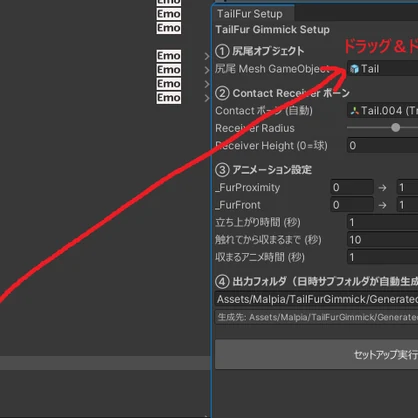Image resolution: width=418 pixels, height=418 pixels.
Task: Click the ① 尻尾オブジェクト section header
Action: [x=260, y=51]
